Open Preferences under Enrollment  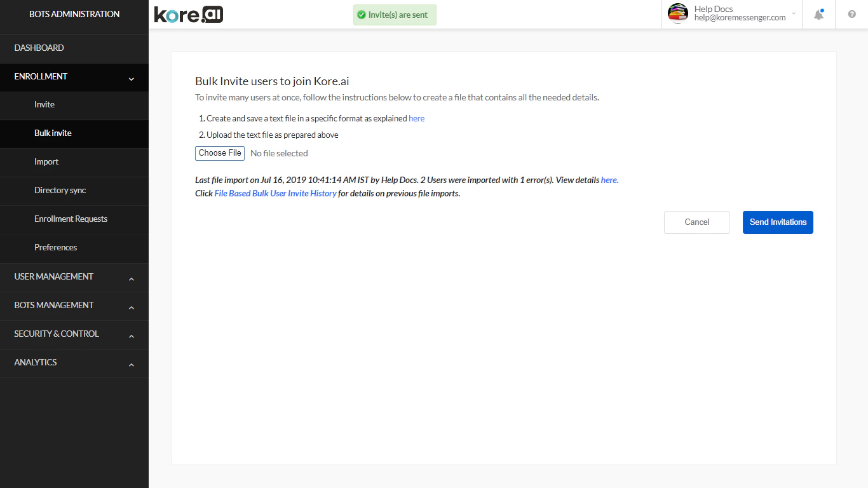(x=74, y=247)
